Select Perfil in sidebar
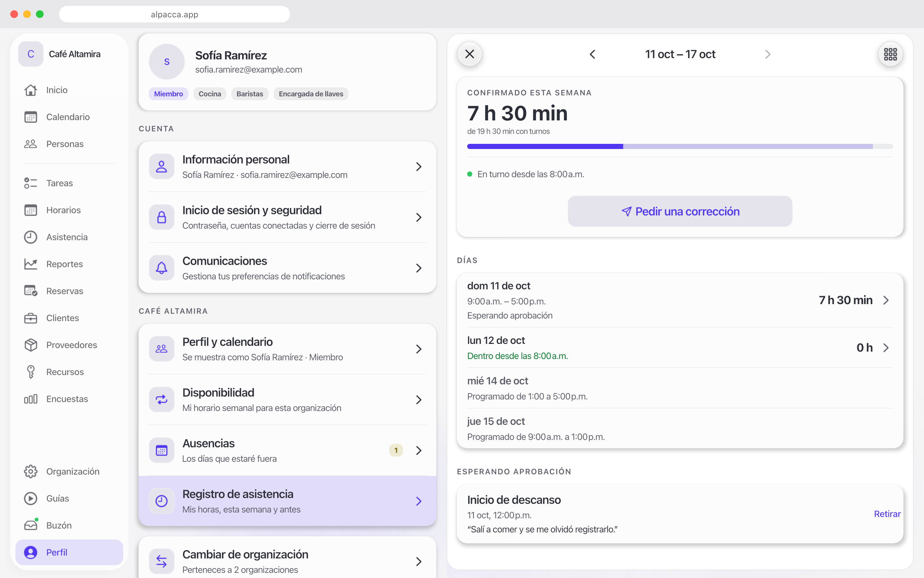Screen dimensions: 924x578 [69, 552]
